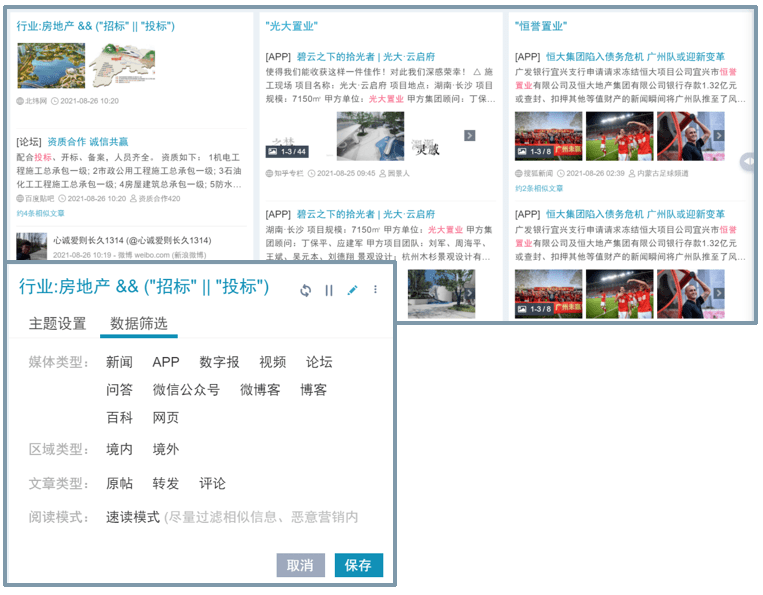Choose 境外 region type
The image size is (763, 595).
166,449
